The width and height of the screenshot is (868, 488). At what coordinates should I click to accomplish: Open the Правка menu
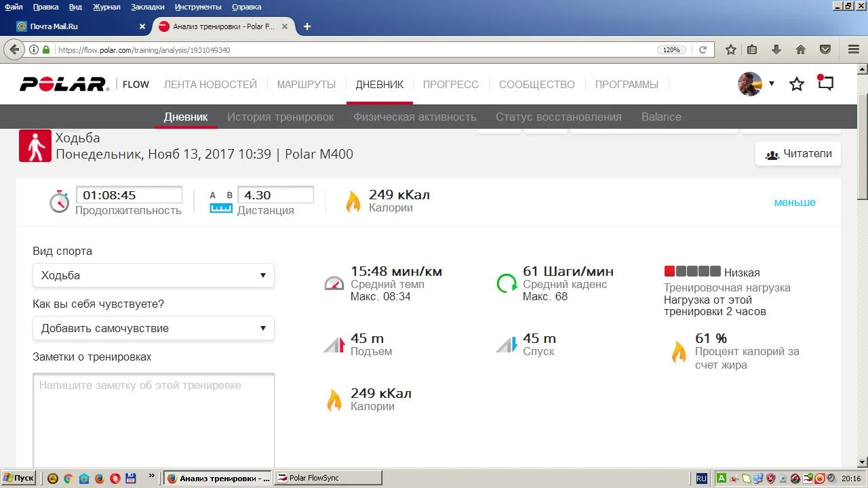tap(45, 7)
